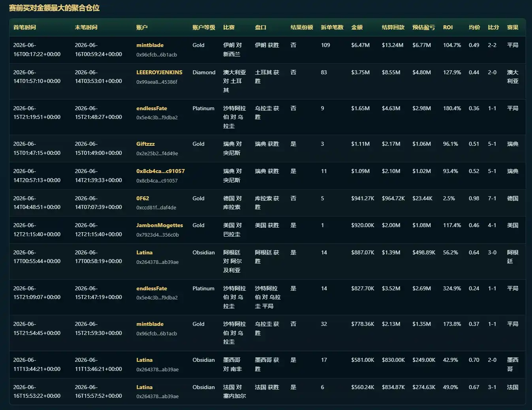Click the $13.24M settlement cell

(393, 45)
